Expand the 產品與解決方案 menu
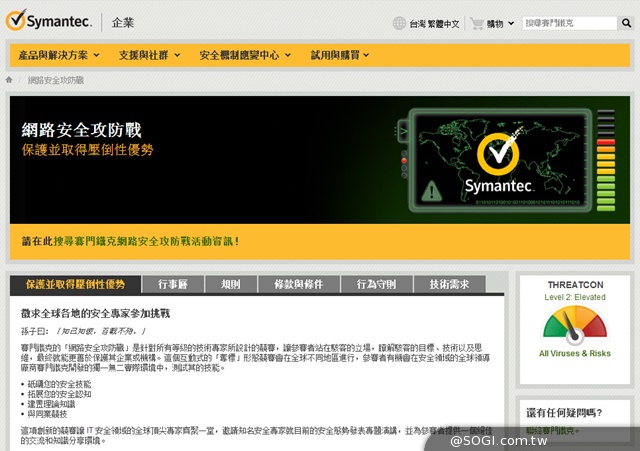 click(59, 55)
